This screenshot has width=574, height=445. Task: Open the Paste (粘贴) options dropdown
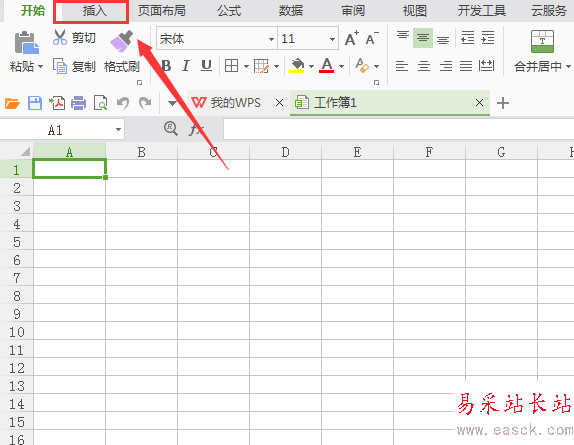pyautogui.click(x=40, y=67)
